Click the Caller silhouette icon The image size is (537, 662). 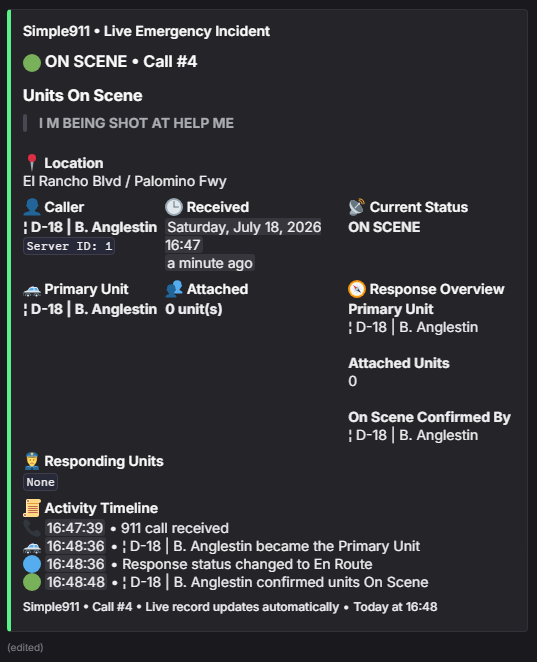(x=32, y=207)
